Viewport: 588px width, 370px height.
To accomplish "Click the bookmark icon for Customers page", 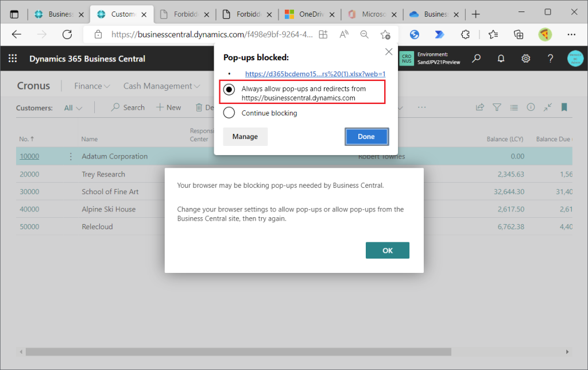I will click(x=564, y=107).
